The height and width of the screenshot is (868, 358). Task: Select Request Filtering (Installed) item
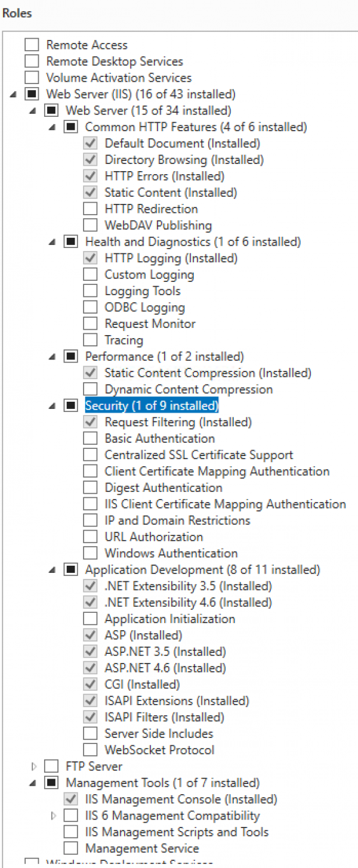(x=178, y=422)
